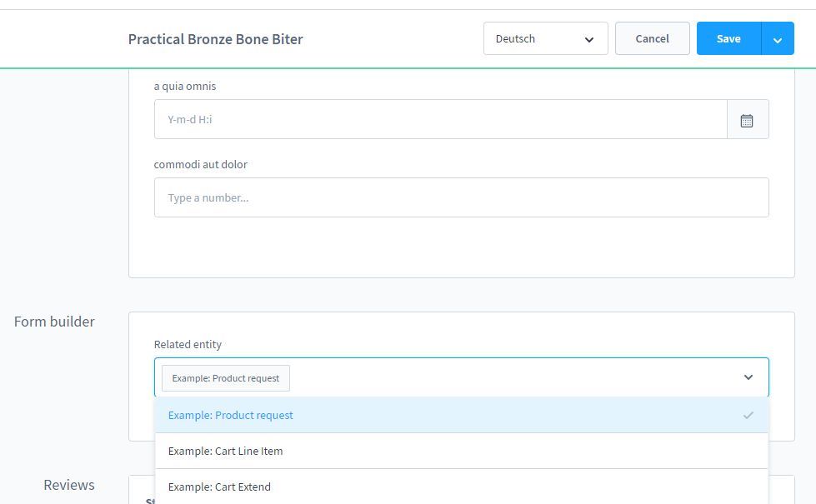816x504 pixels.
Task: Click the blue Save button
Action: point(728,39)
